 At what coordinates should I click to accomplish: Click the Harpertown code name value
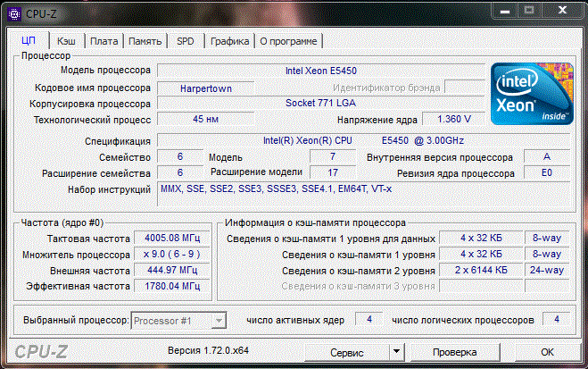[x=206, y=88]
